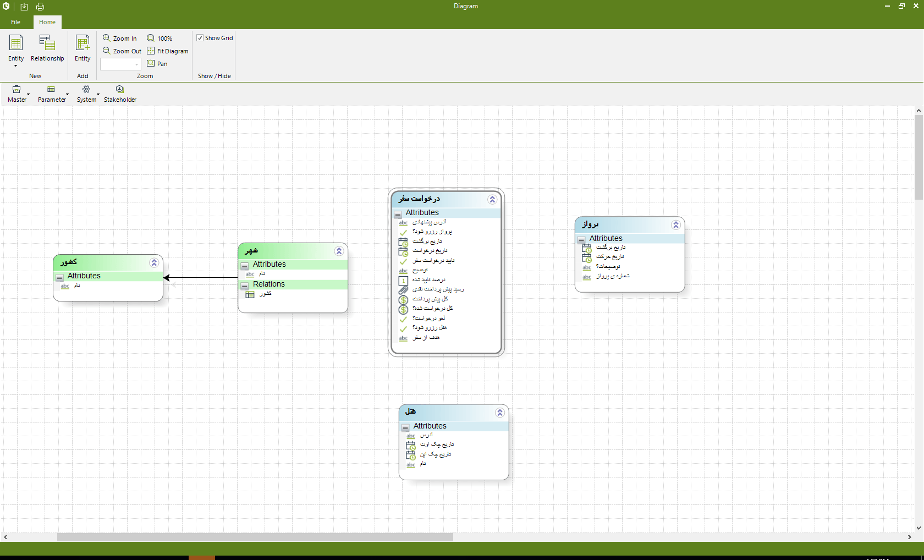
Task: Click the scroll-left arrow of horizontal scrollbar
Action: tap(5, 537)
